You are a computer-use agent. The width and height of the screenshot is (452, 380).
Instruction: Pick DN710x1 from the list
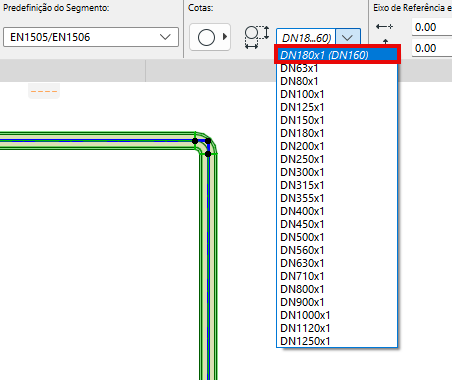point(337,276)
